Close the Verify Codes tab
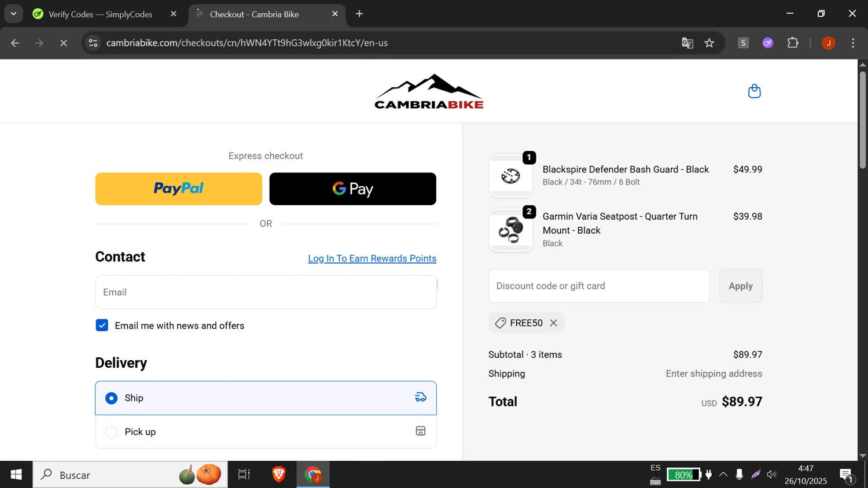 point(174,14)
